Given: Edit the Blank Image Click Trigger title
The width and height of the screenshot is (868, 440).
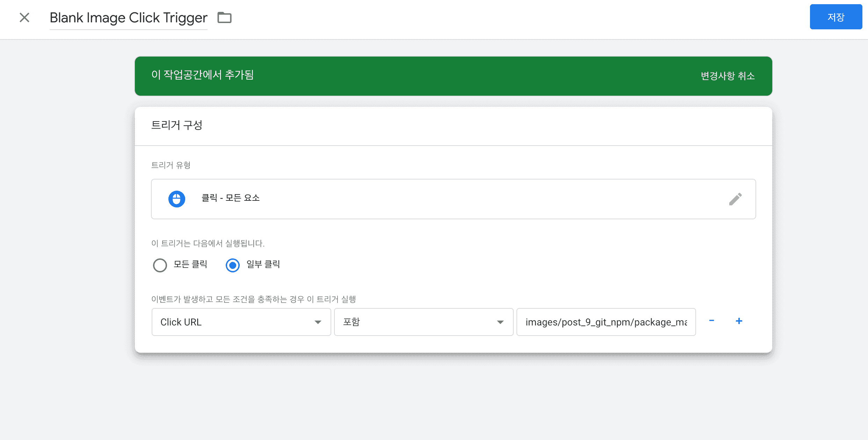Looking at the screenshot, I should point(129,18).
